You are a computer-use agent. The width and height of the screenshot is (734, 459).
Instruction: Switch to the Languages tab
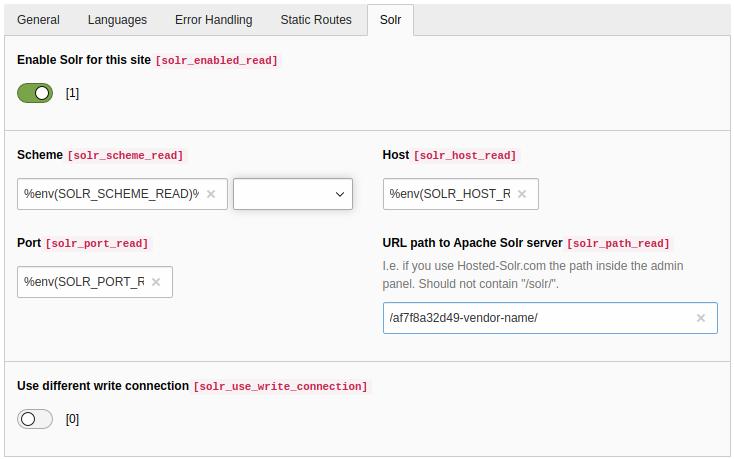117,20
